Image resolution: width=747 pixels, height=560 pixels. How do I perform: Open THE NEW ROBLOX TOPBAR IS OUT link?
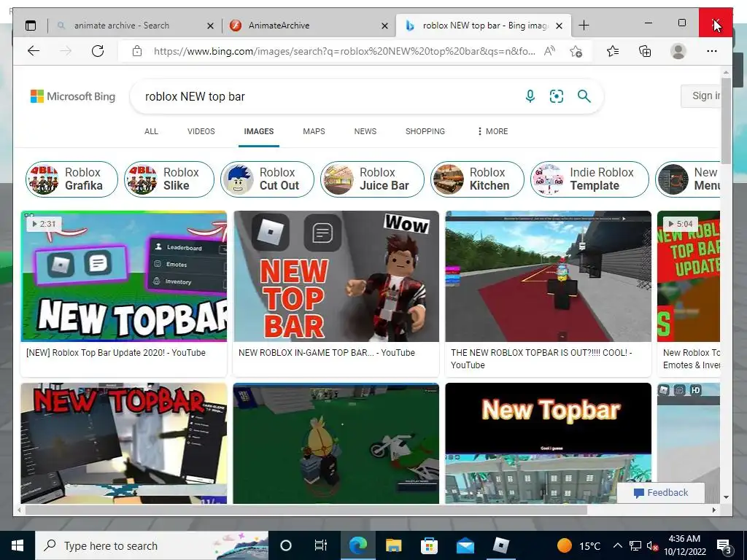(541, 359)
